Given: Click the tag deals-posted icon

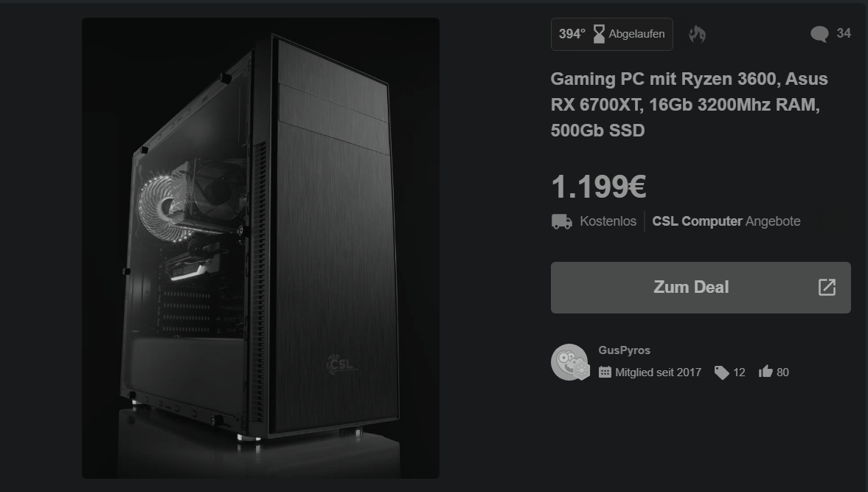Looking at the screenshot, I should (721, 373).
